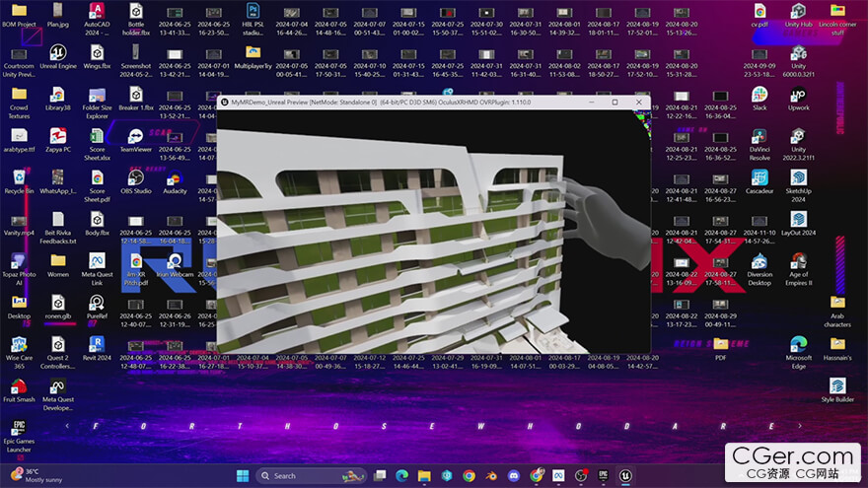
Task: Click the Unreal Engine taskbar icon
Action: coord(624,475)
